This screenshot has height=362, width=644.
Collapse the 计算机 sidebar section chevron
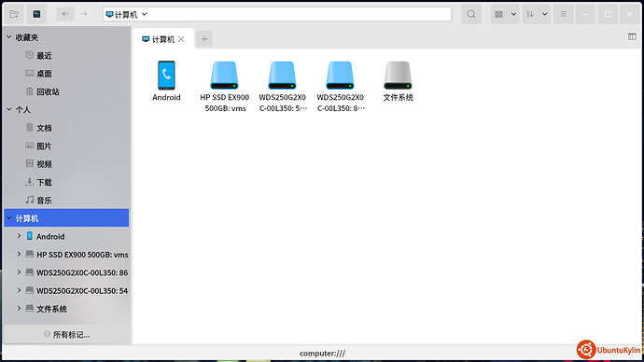[x=9, y=218]
